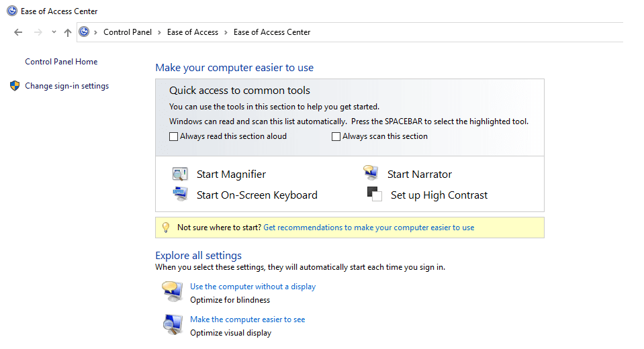The height and width of the screenshot is (349, 644).
Task: Click the icon beside Make the computer easier to see
Action: point(173,325)
